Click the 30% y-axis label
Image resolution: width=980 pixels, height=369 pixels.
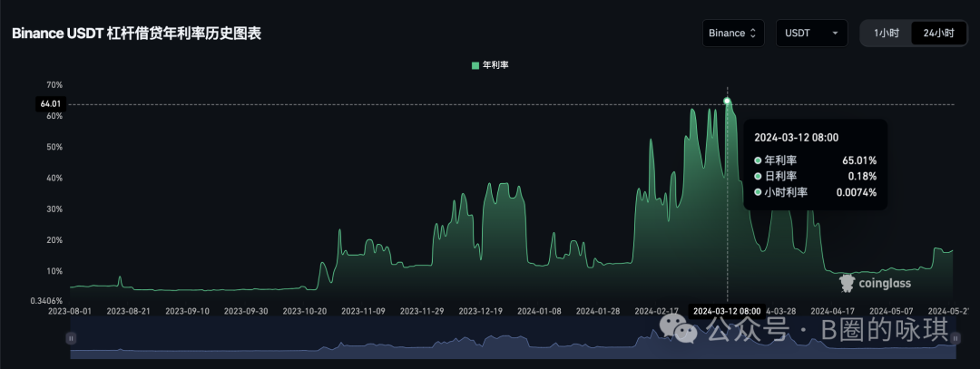[54, 209]
